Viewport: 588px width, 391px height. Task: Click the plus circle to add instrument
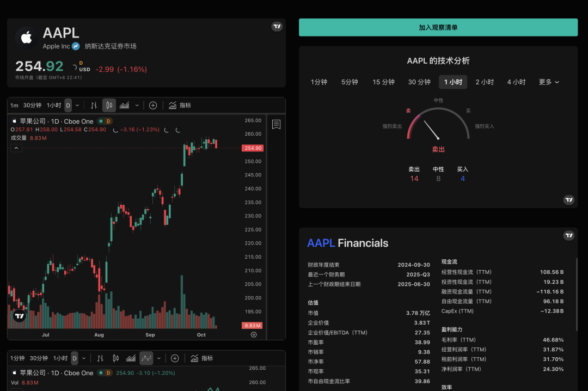[x=153, y=105]
